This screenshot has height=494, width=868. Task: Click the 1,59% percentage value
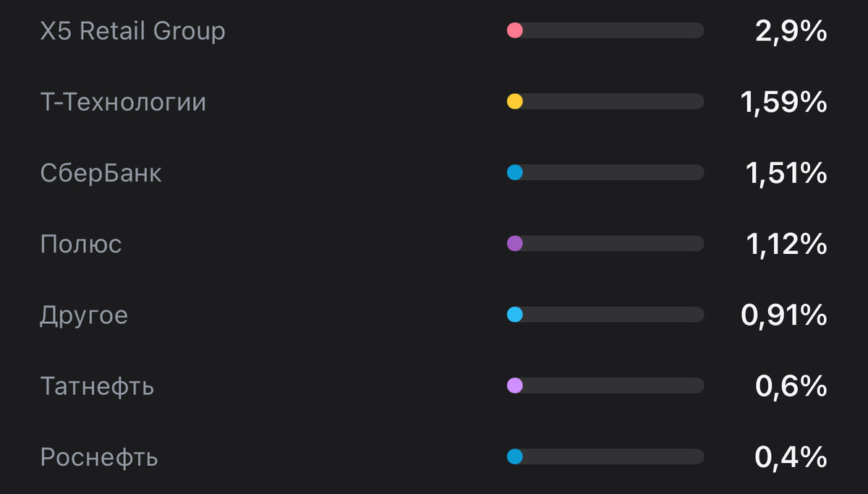tap(783, 102)
